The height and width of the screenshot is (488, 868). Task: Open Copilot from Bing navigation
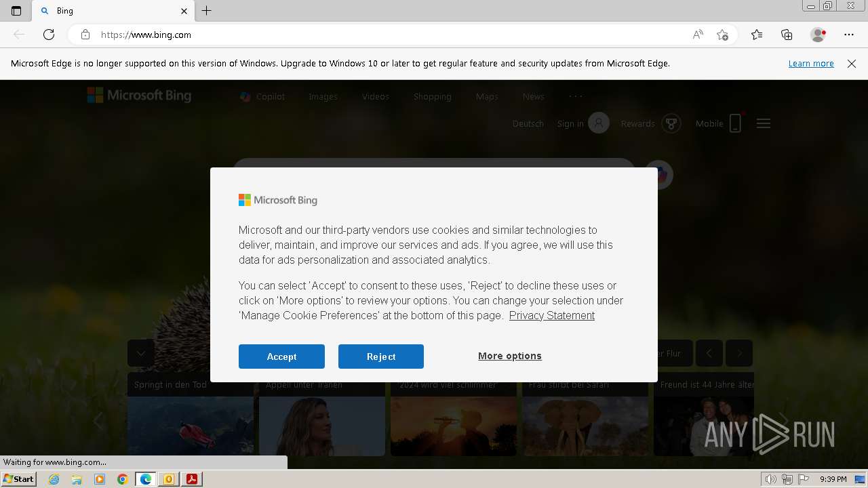coord(262,97)
